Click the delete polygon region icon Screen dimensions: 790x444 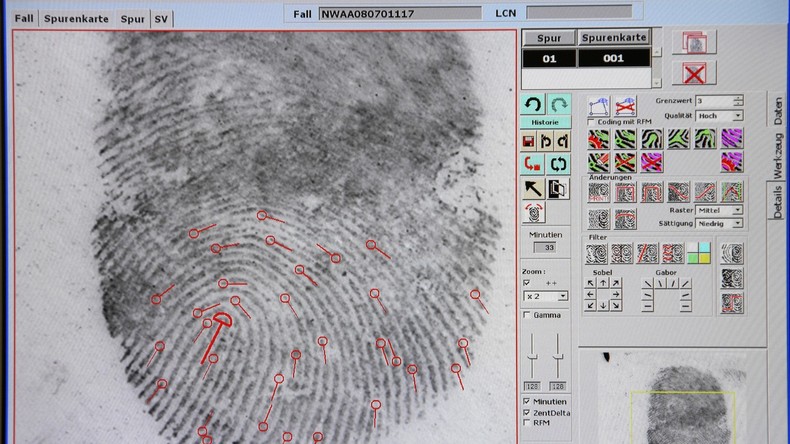click(625, 106)
